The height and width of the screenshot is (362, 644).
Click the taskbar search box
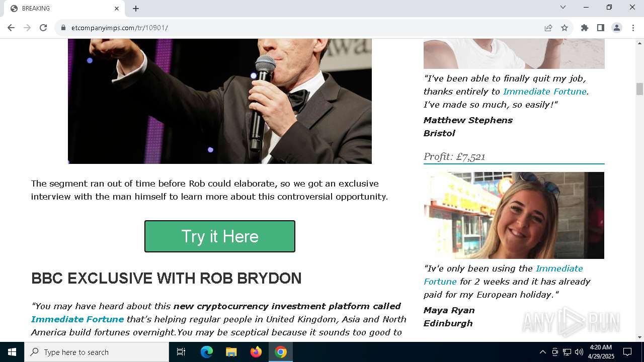97,352
